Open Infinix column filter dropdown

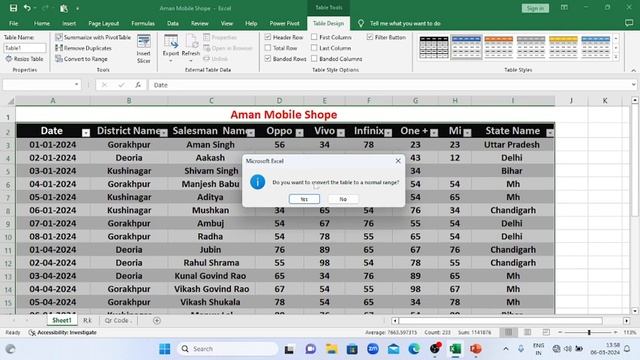(x=388, y=133)
